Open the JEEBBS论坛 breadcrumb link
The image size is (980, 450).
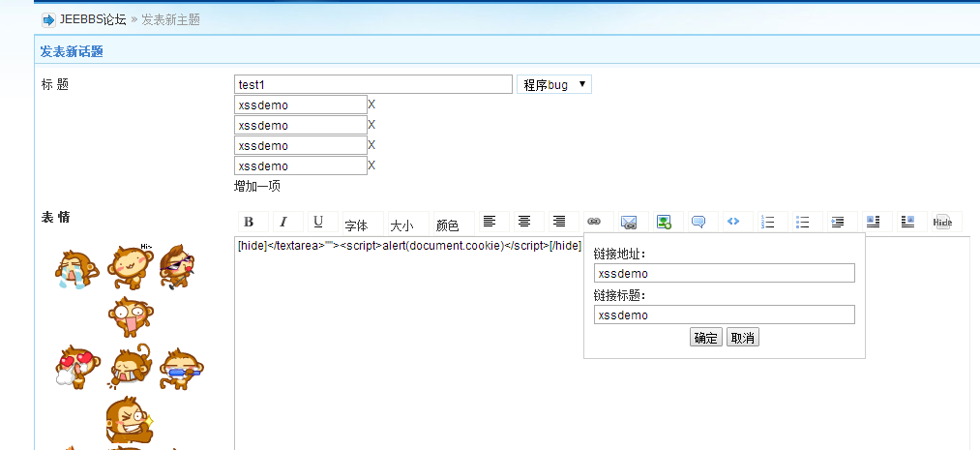coord(93,19)
